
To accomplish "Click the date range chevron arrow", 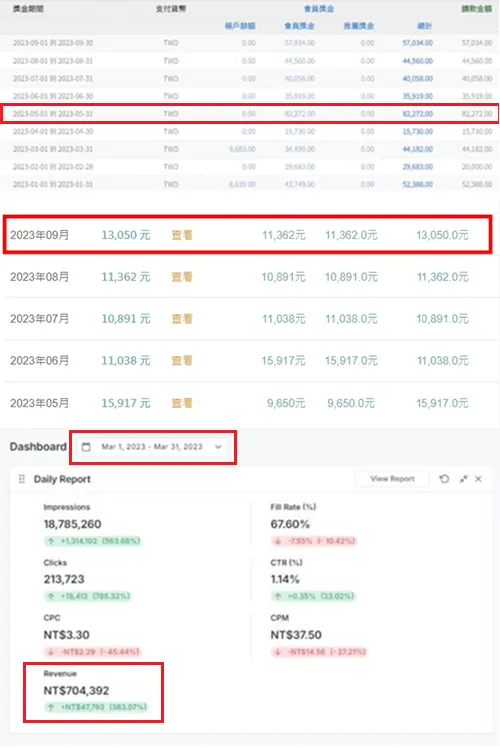I will point(218,447).
